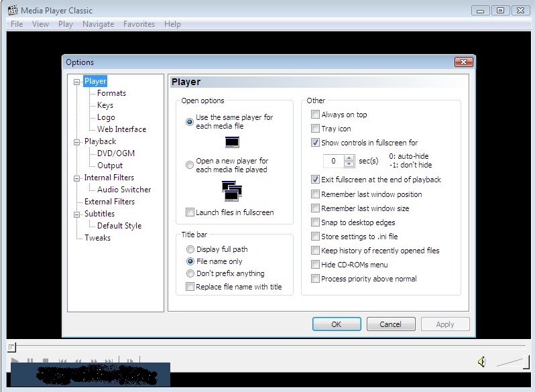This screenshot has width=535, height=392.
Task: Click the Play button in the player controls
Action: tap(15, 361)
